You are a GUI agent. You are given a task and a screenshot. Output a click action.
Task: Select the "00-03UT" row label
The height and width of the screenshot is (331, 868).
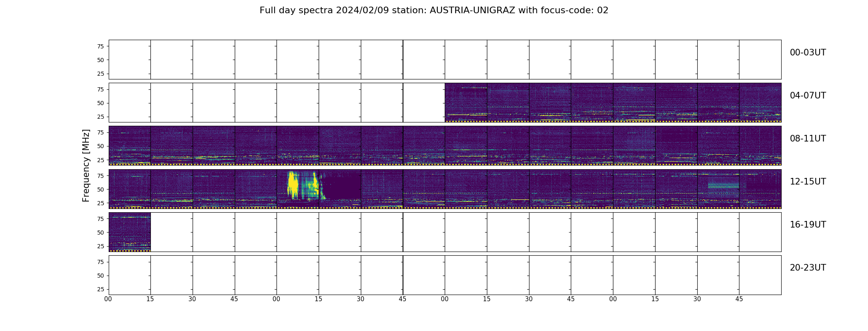click(x=808, y=53)
